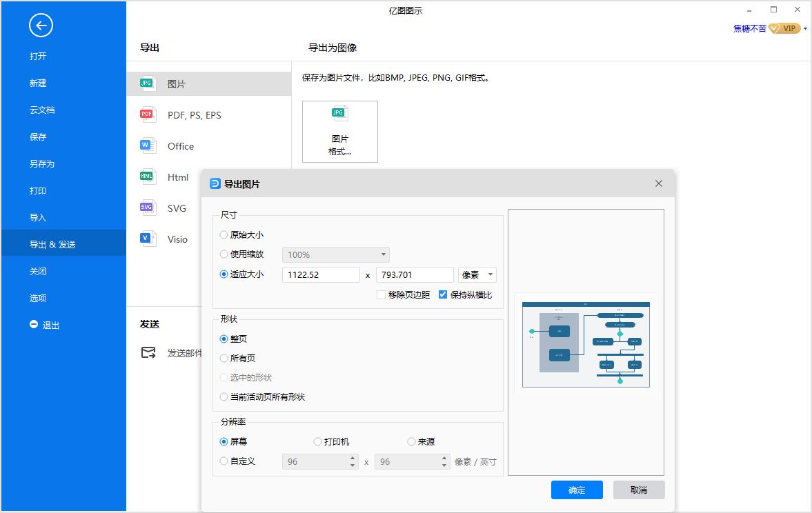This screenshot has width=812, height=513.
Task: Click the 发送邮件 email icon
Action: 147,352
